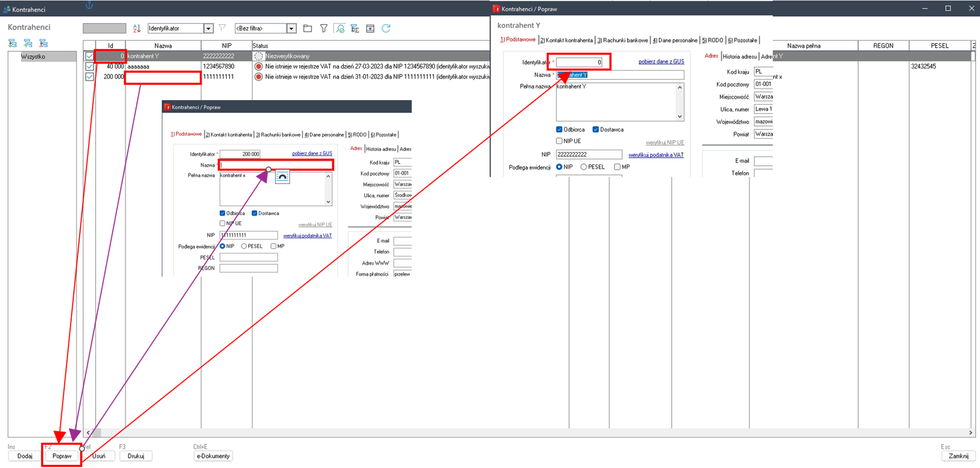The image size is (980, 468).
Task: Click the Popraw button
Action: pos(62,456)
